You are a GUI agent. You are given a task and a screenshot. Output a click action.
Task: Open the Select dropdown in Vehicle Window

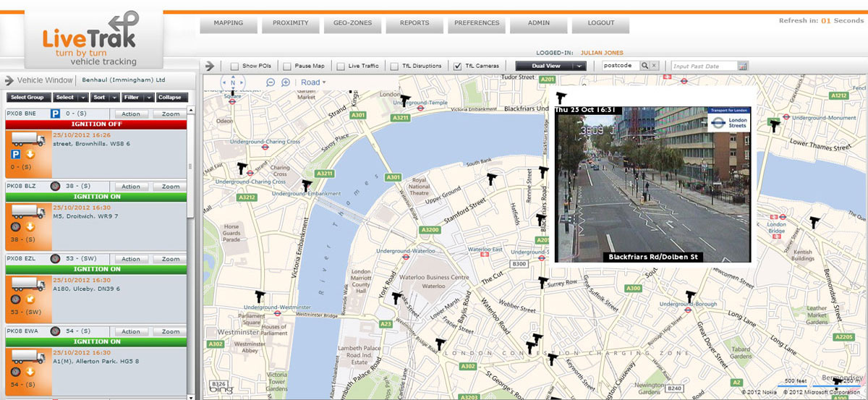coord(71,97)
